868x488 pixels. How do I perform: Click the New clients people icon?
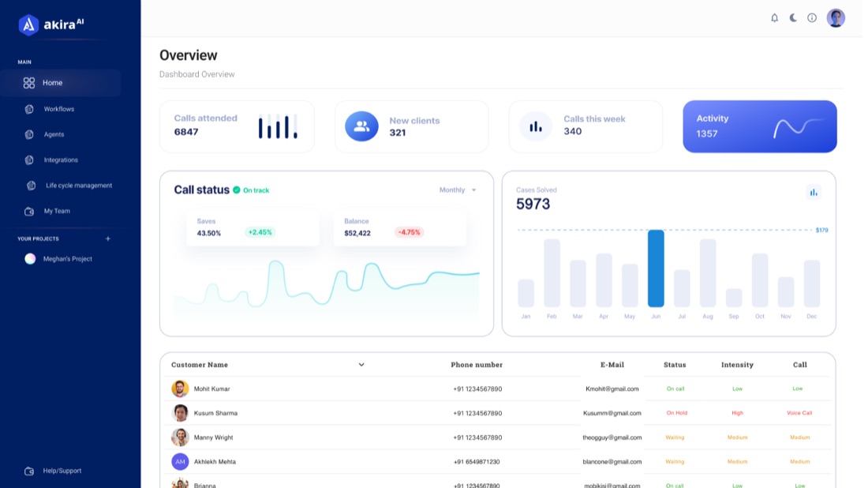(x=361, y=126)
